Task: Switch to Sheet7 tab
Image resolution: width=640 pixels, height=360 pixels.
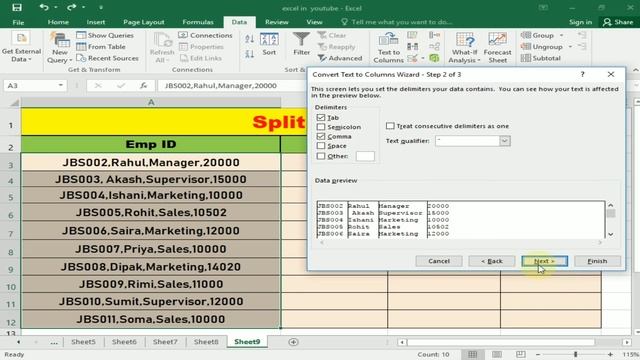Action: click(x=165, y=342)
